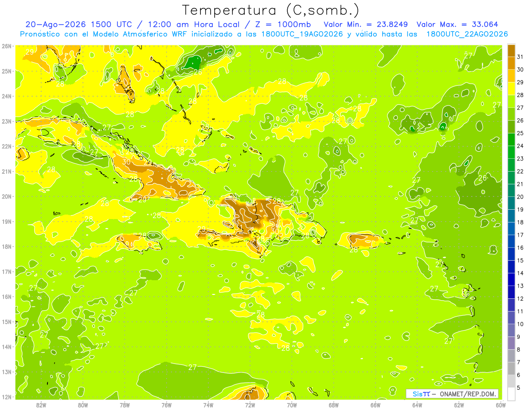The width and height of the screenshot is (532, 411).
Task: Click the '66W' longitude label
Action: pyautogui.click(x=375, y=405)
